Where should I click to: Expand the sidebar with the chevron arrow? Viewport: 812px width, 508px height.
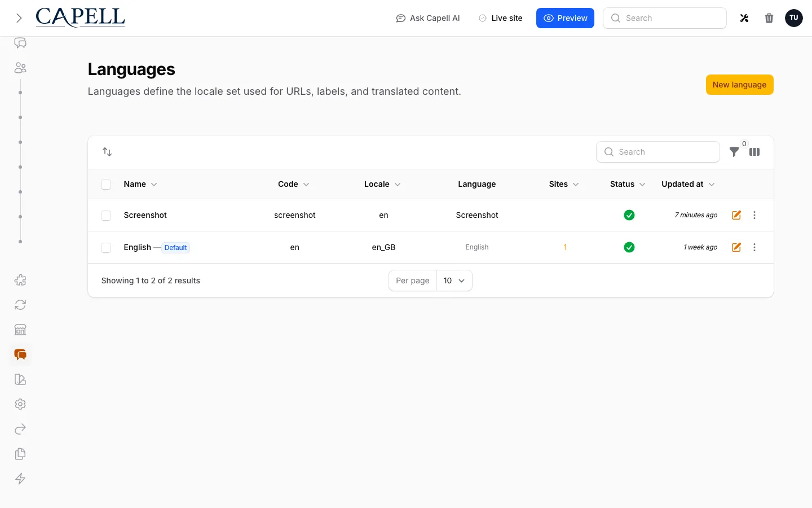point(19,18)
